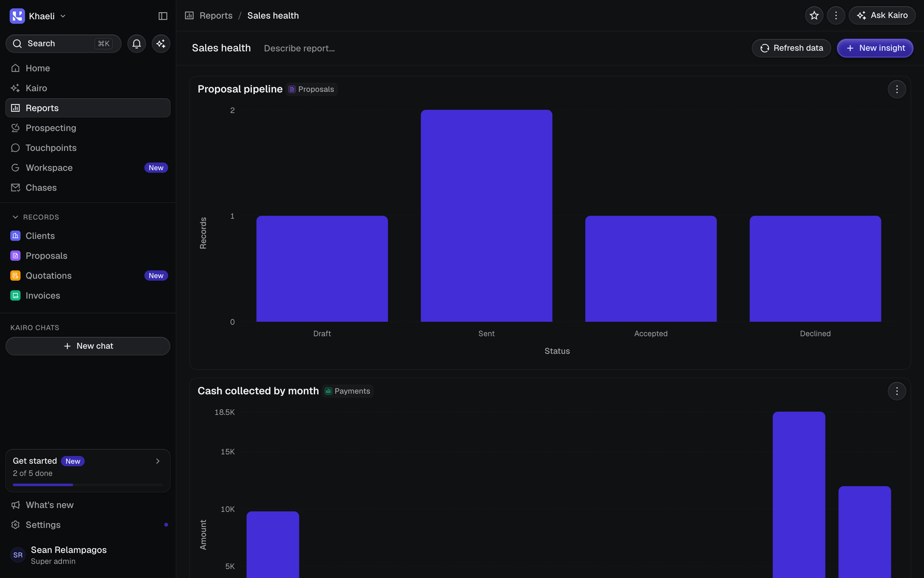924x578 pixels.
Task: Click the New badge next to Quotations
Action: (x=156, y=276)
